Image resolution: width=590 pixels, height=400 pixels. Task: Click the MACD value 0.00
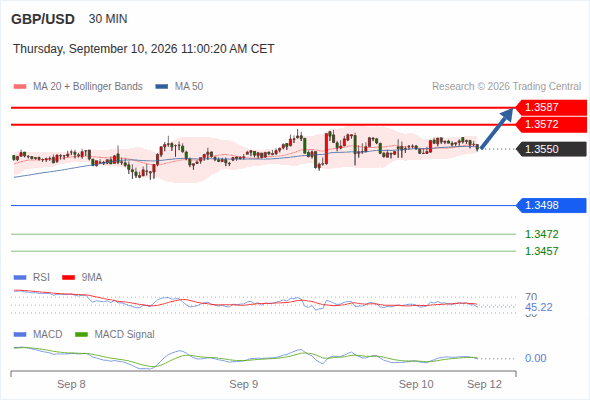(536, 358)
